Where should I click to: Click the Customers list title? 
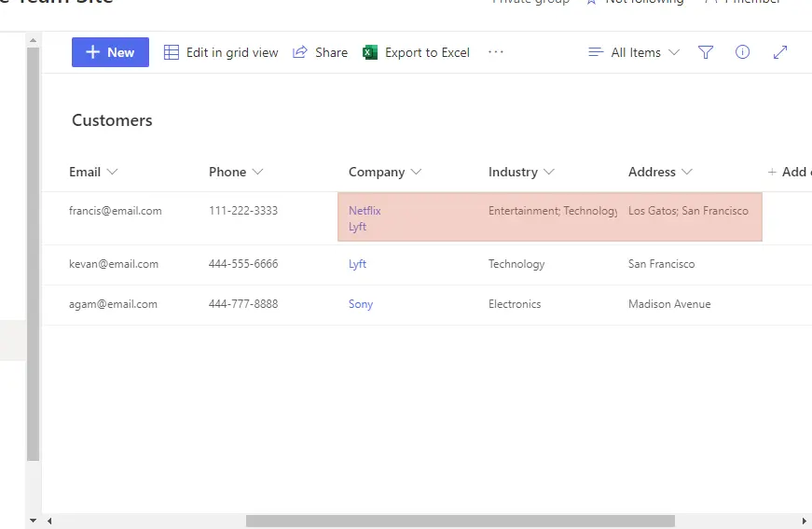coord(112,120)
